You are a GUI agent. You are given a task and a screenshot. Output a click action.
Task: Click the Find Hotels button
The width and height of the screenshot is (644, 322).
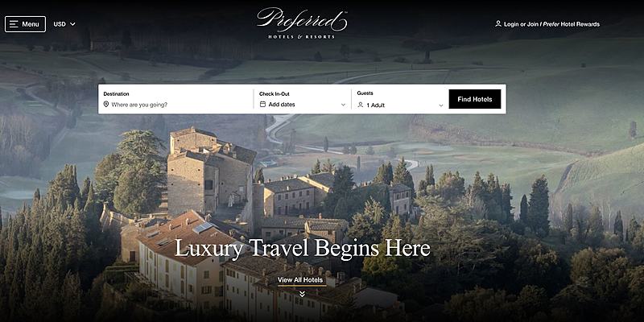tap(475, 99)
